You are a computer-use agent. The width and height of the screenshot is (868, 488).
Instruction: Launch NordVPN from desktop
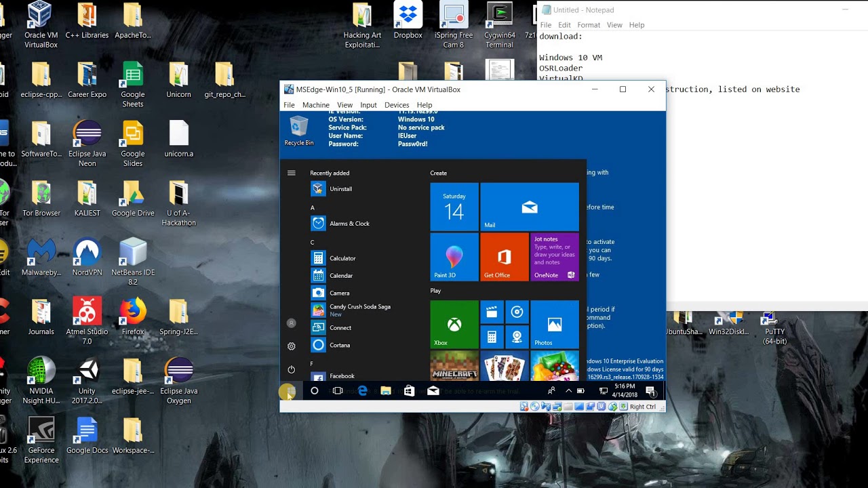(x=87, y=258)
